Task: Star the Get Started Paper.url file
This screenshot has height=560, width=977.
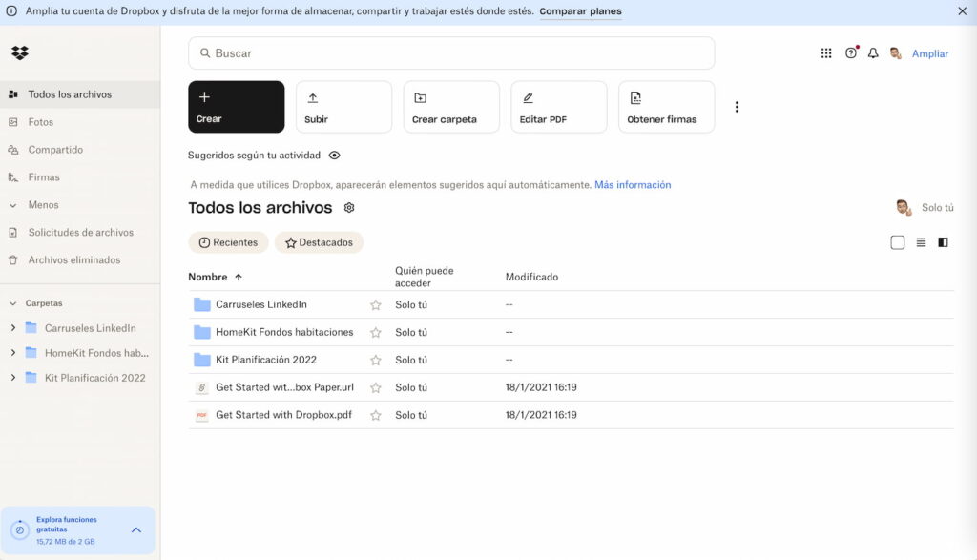Action: (x=376, y=387)
